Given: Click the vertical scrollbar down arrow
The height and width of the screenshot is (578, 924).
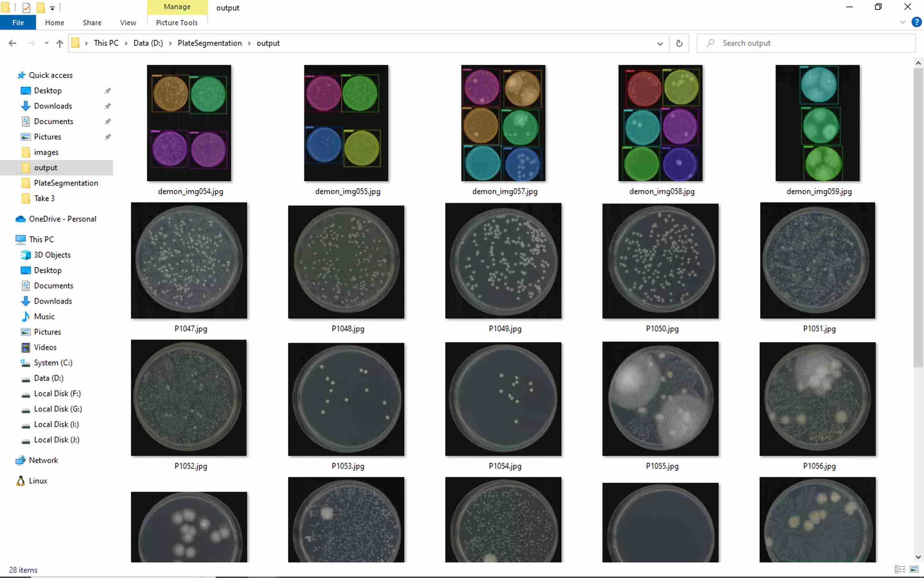Looking at the screenshot, I should (918, 557).
